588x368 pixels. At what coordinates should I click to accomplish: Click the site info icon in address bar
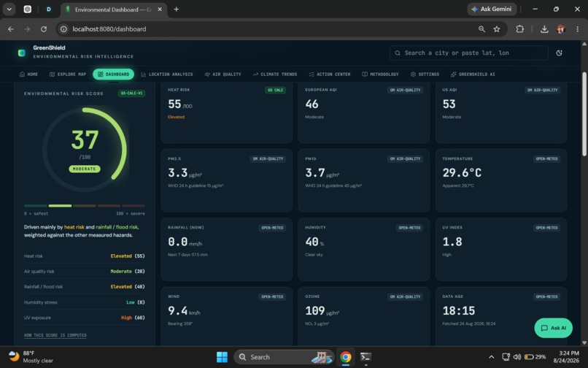(63, 29)
